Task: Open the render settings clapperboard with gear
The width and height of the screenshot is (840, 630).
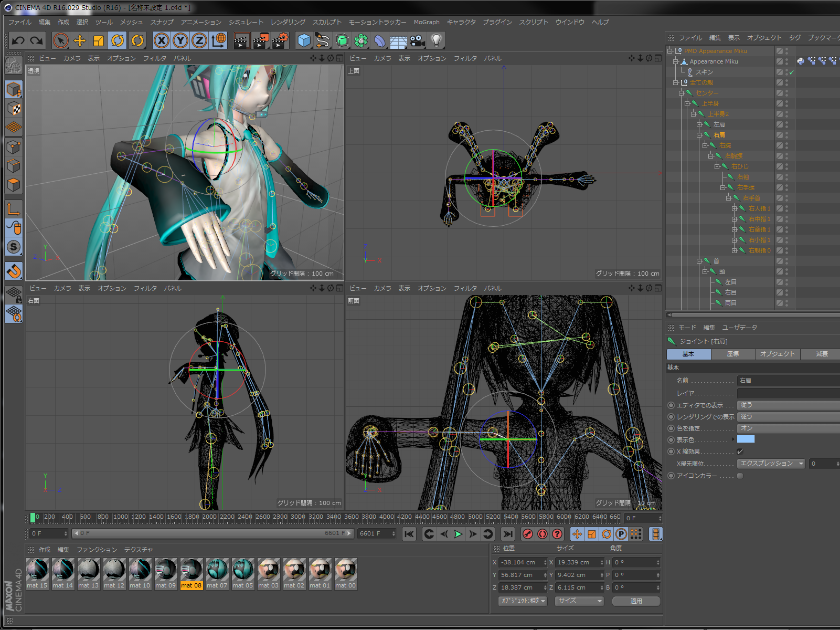Action: (280, 40)
